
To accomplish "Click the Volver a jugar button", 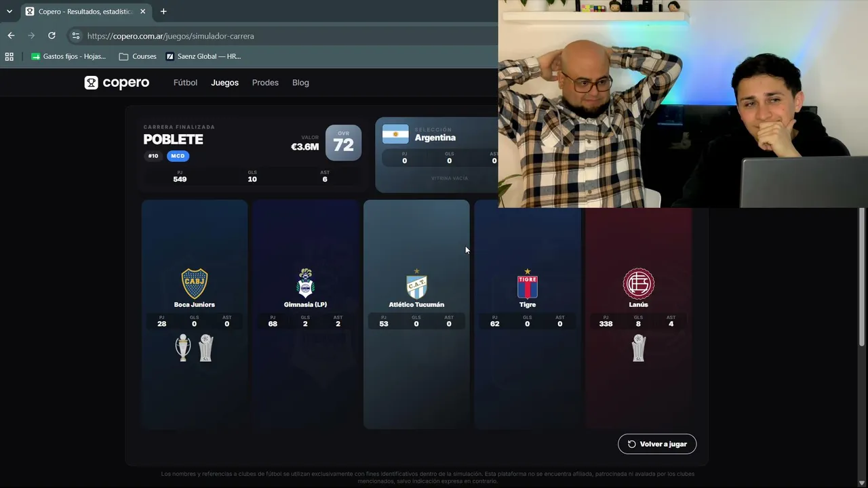I will [657, 444].
